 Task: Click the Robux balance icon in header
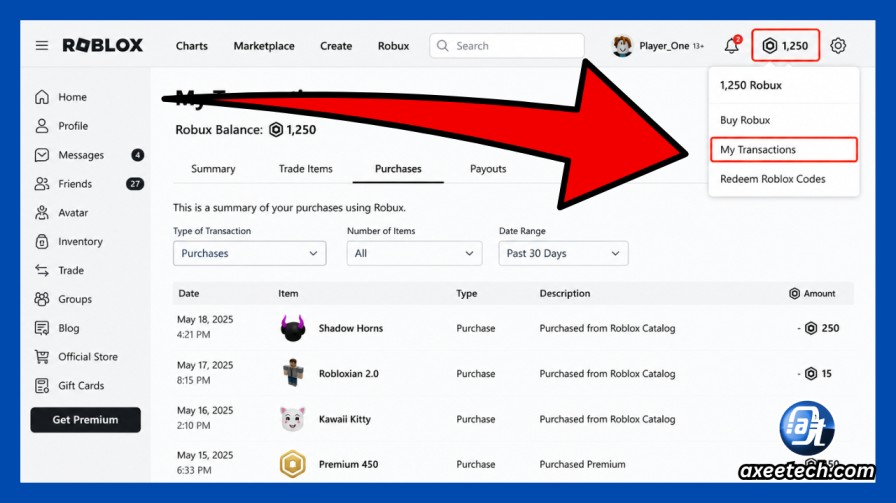pos(770,46)
